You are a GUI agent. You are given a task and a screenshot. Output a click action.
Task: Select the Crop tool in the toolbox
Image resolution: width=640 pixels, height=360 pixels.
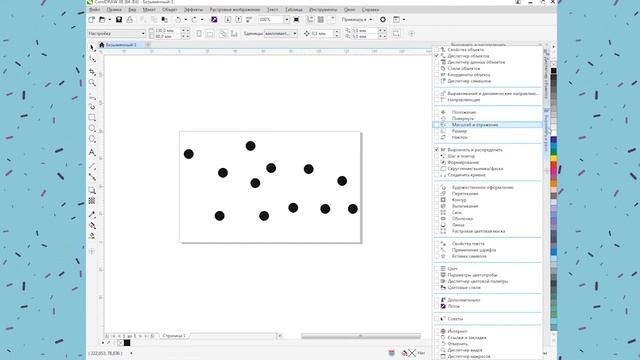pyautogui.click(x=92, y=72)
